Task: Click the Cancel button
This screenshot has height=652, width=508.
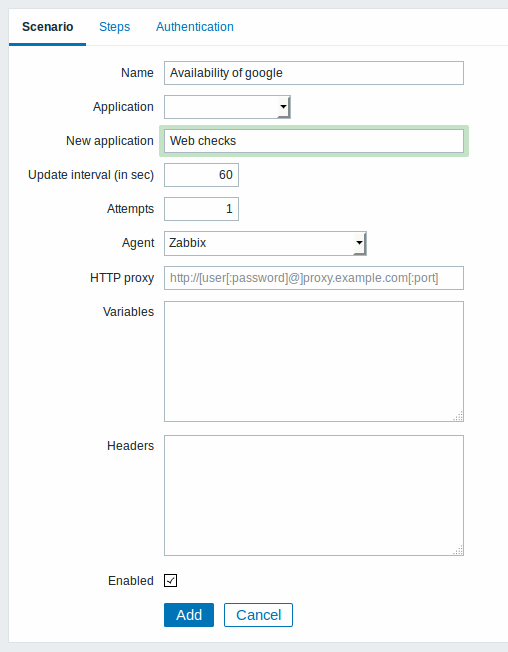Action: point(258,615)
